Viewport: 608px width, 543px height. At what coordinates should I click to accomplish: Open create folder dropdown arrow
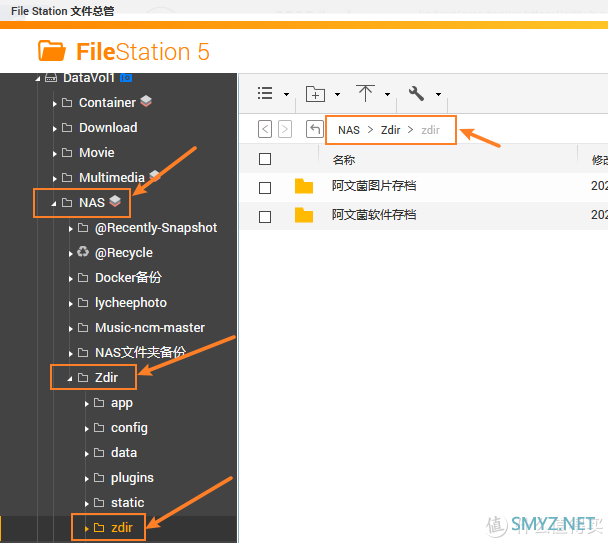[x=337, y=94]
